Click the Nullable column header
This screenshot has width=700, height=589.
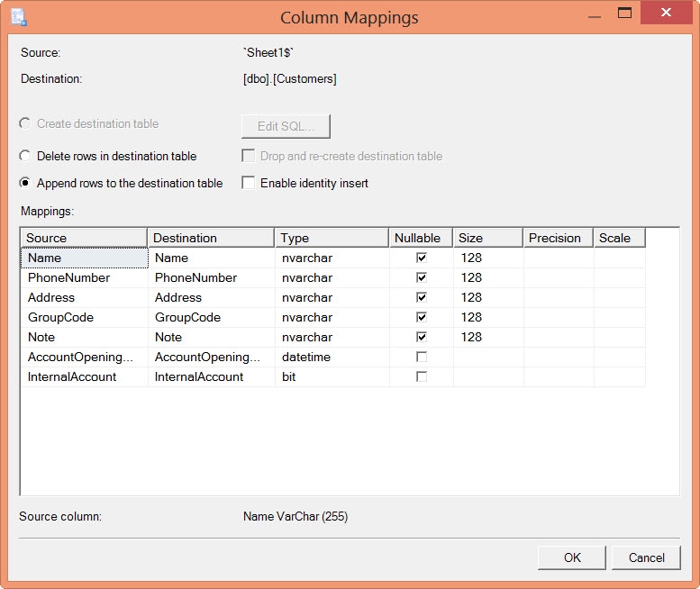click(x=421, y=238)
